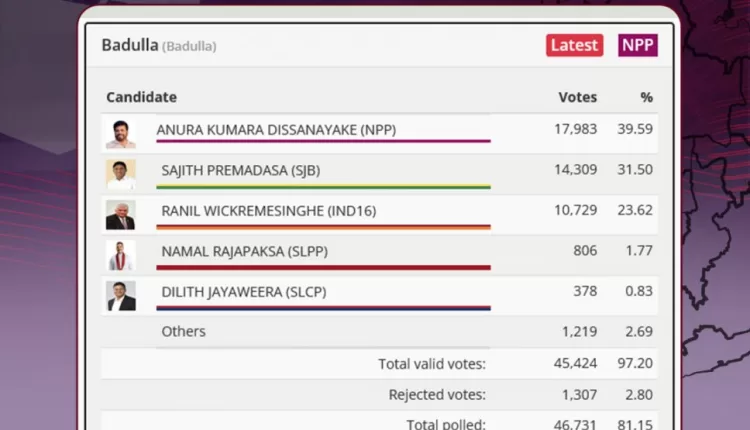Click the NPP purple vote bar
Screen dimensions: 750x430
pos(323,142)
